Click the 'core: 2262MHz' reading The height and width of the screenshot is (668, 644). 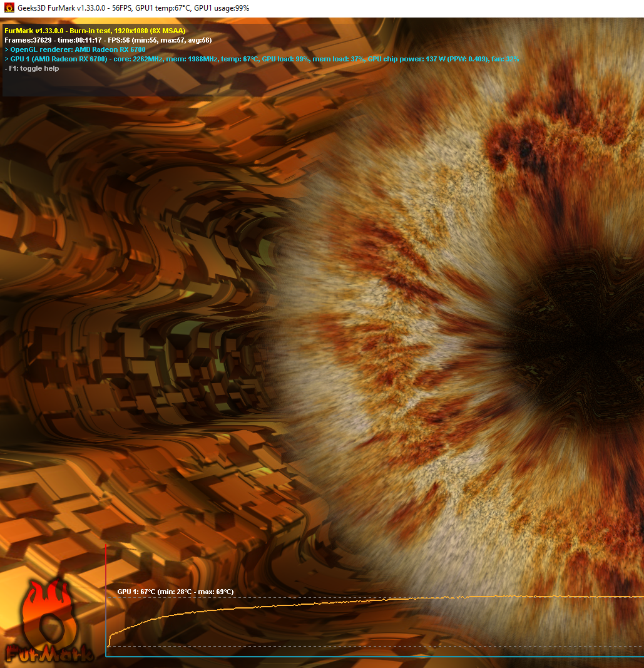point(138,59)
